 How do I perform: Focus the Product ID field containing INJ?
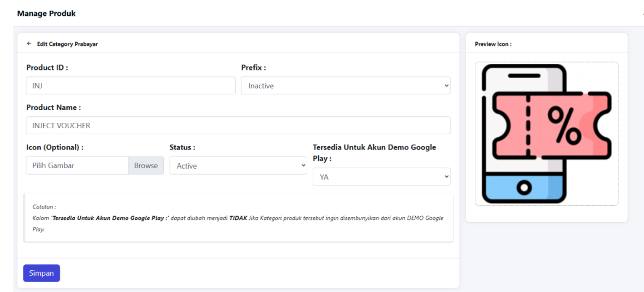(x=130, y=86)
